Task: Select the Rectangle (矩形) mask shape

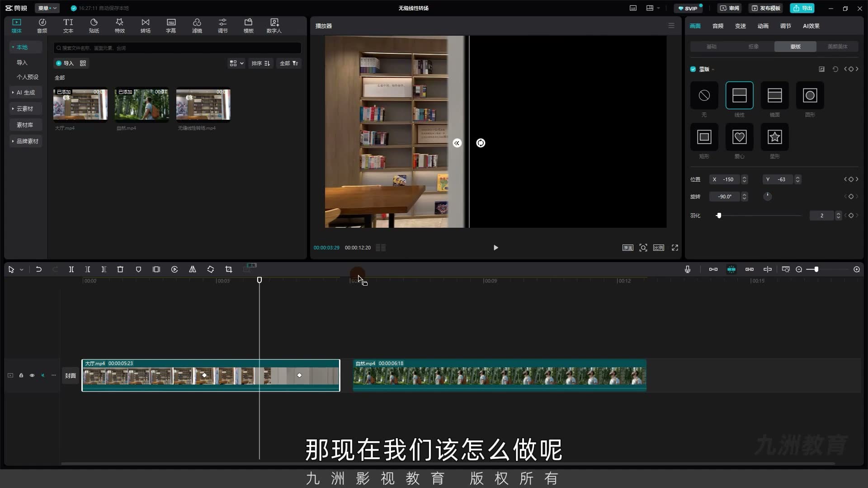Action: pos(704,137)
